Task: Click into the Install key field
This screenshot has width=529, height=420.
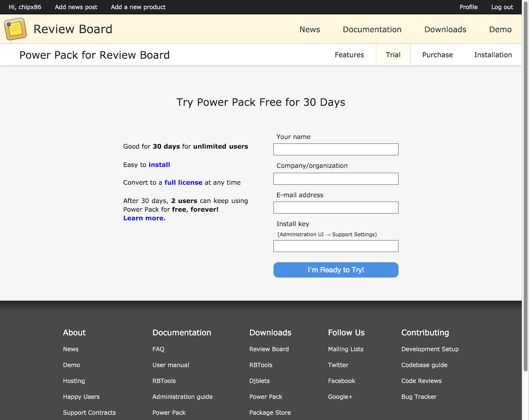Action: click(335, 246)
